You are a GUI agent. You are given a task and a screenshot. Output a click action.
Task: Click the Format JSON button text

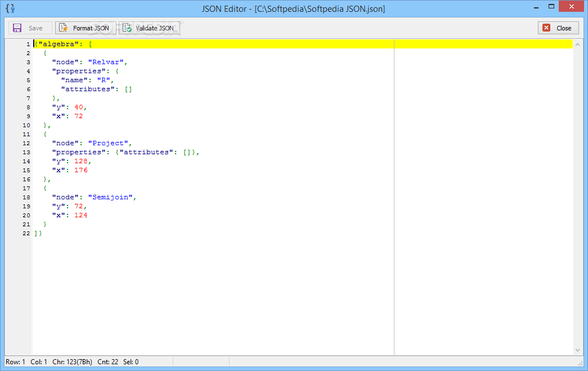[91, 28]
